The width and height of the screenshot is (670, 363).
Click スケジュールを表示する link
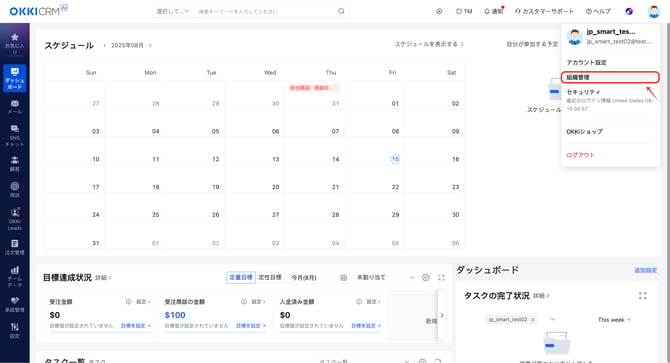click(x=429, y=44)
